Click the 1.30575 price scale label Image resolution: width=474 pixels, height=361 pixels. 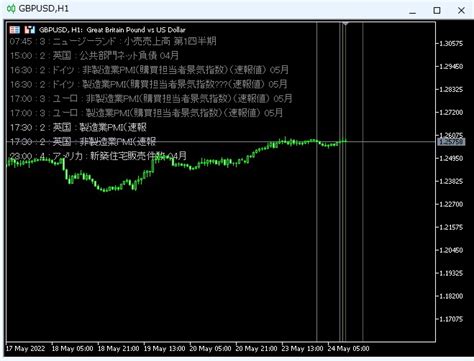pyautogui.click(x=451, y=44)
